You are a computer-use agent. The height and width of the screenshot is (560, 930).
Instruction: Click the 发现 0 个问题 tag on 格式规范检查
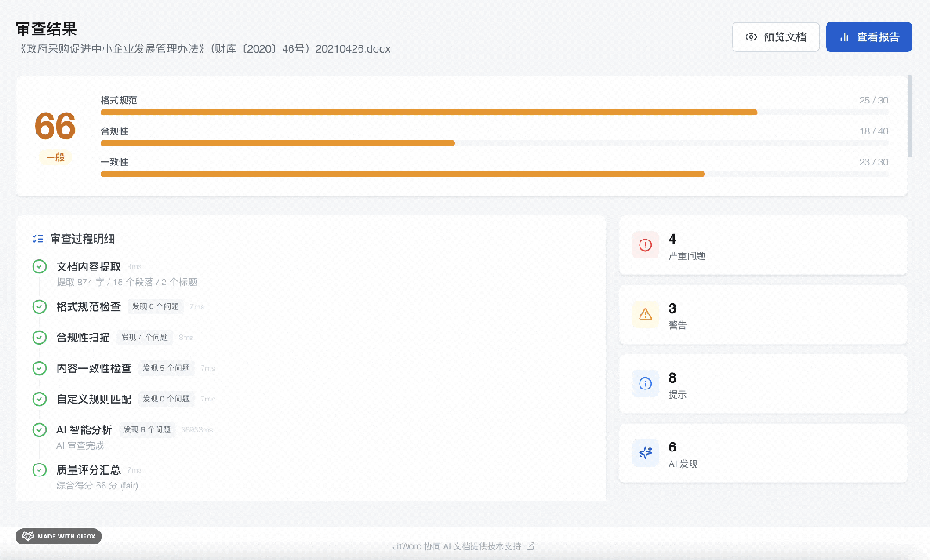(x=155, y=307)
